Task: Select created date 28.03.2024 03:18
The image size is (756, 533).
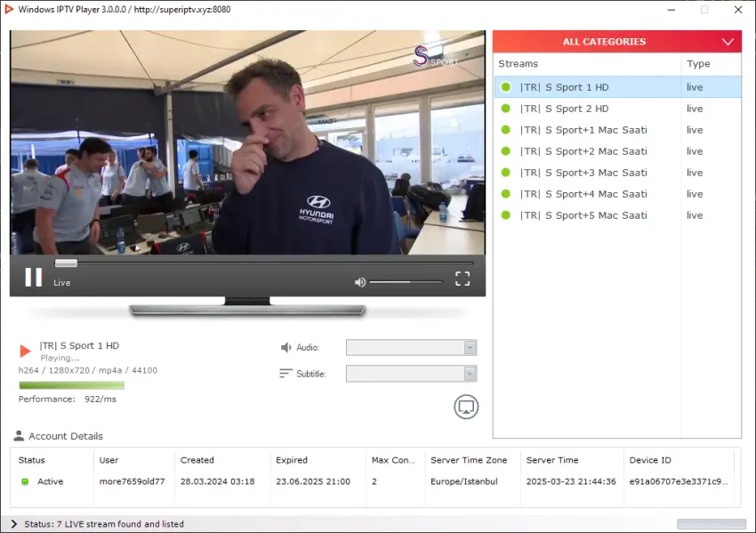Action: coord(217,481)
